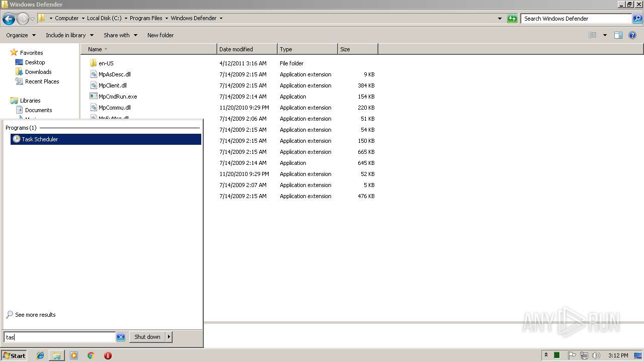Show hidden tray icons
Screen dimensions: 644x362
[x=546, y=355]
